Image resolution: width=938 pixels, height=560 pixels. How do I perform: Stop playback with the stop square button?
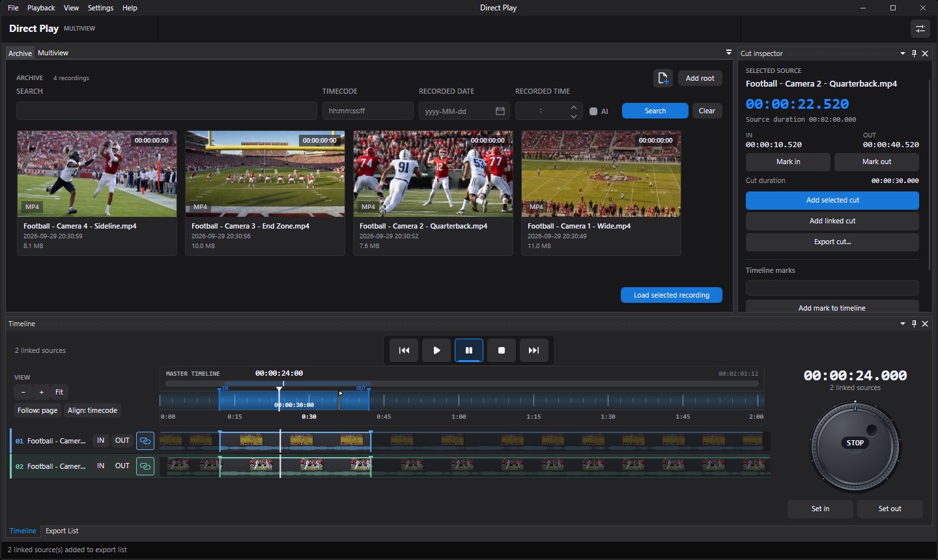502,350
